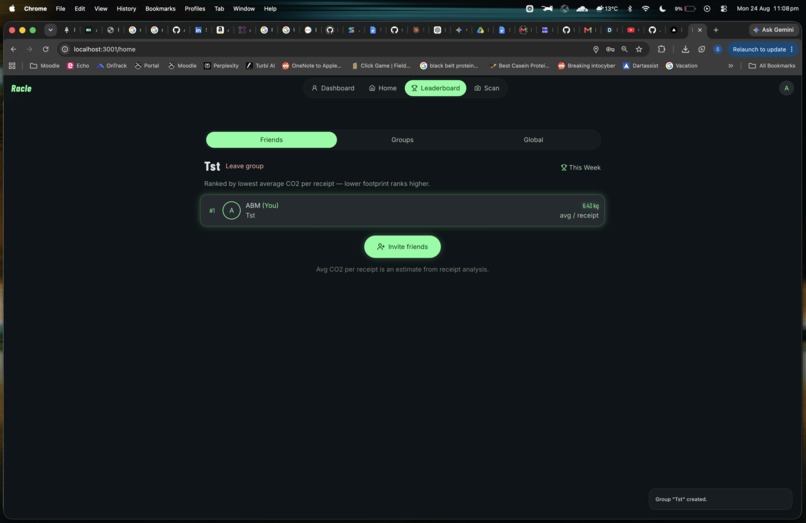Open the Perplexity bookmark
The height and width of the screenshot is (523, 806).
coord(221,66)
